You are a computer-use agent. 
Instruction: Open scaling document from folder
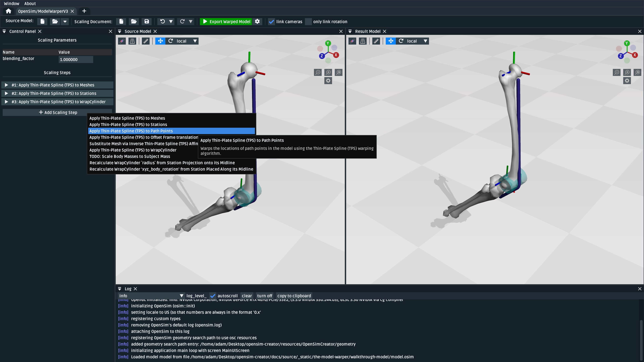click(134, 21)
